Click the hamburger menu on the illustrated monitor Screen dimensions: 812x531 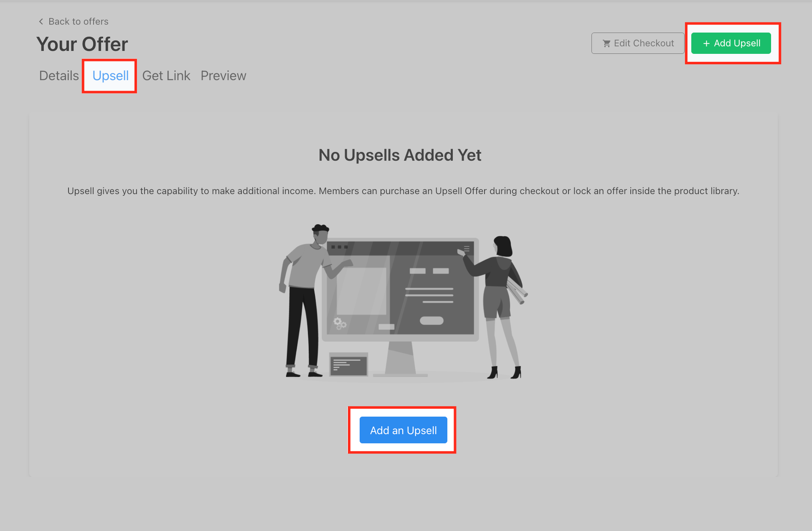pos(467,248)
